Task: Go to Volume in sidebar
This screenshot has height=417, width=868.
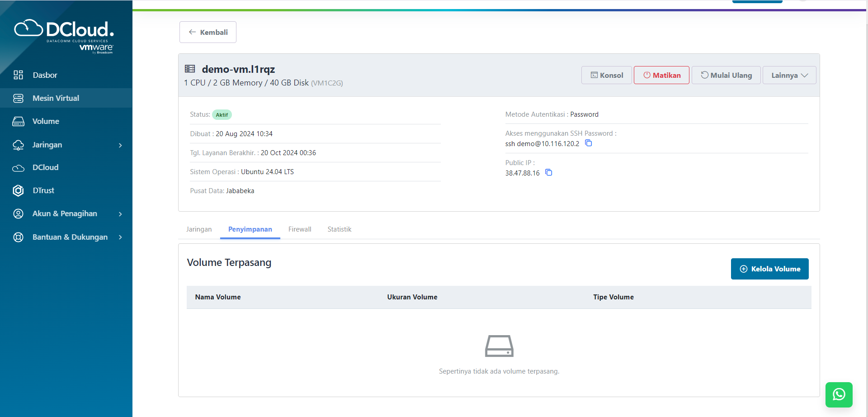Action: coord(46,121)
